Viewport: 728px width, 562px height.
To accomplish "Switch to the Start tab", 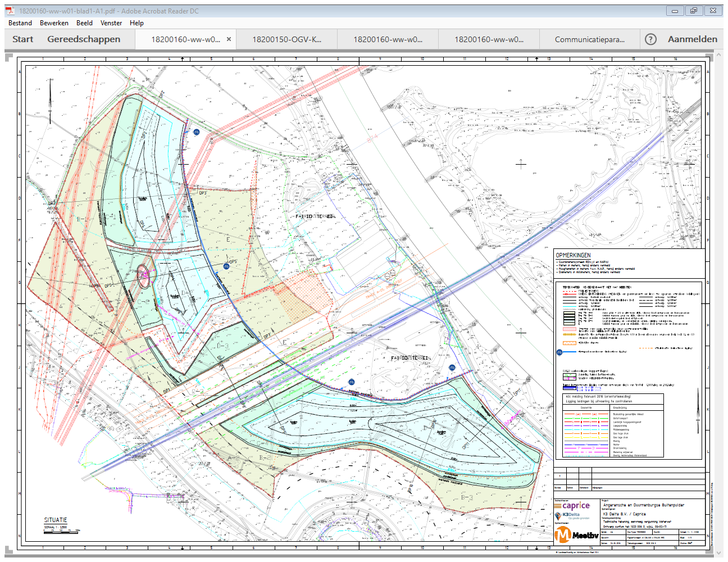I will coord(23,39).
